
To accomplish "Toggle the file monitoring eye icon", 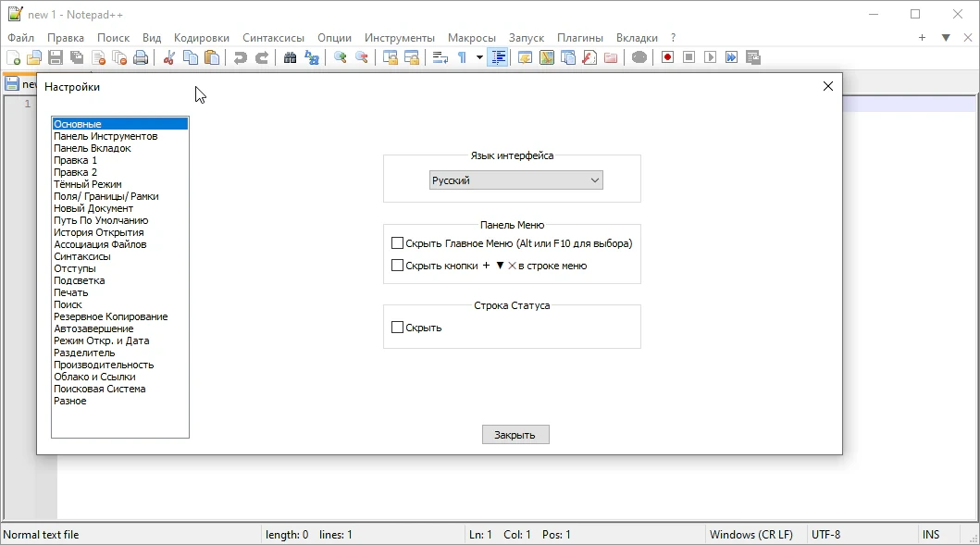I will (639, 57).
